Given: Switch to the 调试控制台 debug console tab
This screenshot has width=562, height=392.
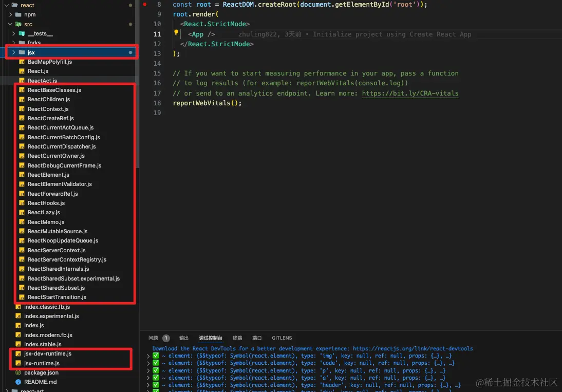Looking at the screenshot, I should click(211, 338).
